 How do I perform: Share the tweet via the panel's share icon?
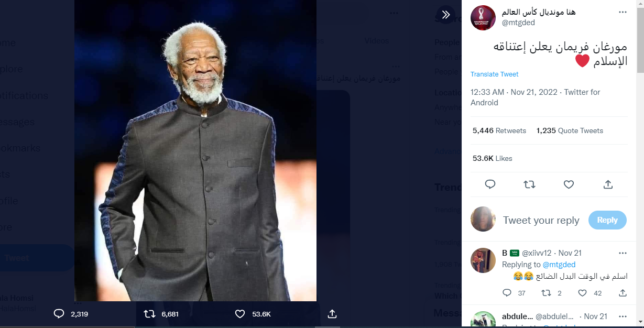608,184
